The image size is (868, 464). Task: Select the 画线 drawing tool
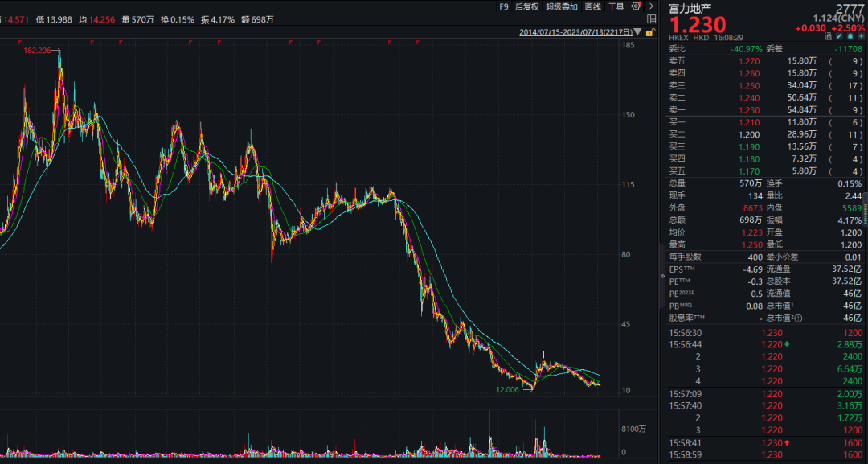tap(593, 6)
